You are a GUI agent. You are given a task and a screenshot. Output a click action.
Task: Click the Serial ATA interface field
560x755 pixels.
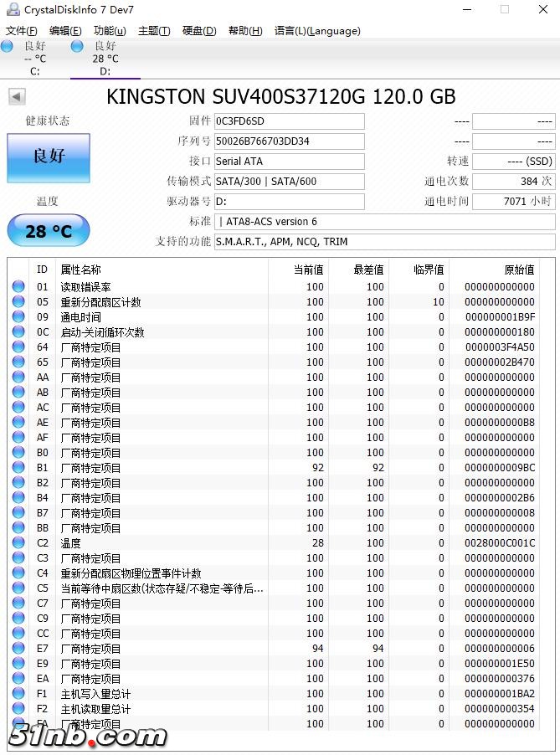click(289, 162)
